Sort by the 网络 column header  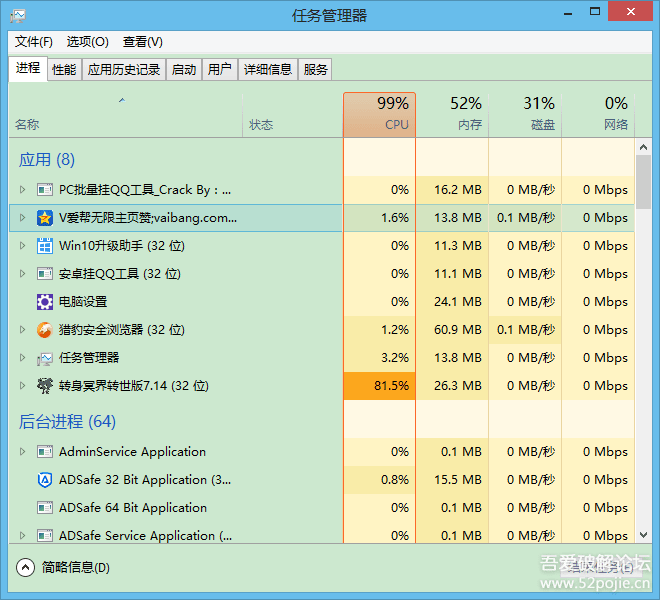(x=598, y=115)
